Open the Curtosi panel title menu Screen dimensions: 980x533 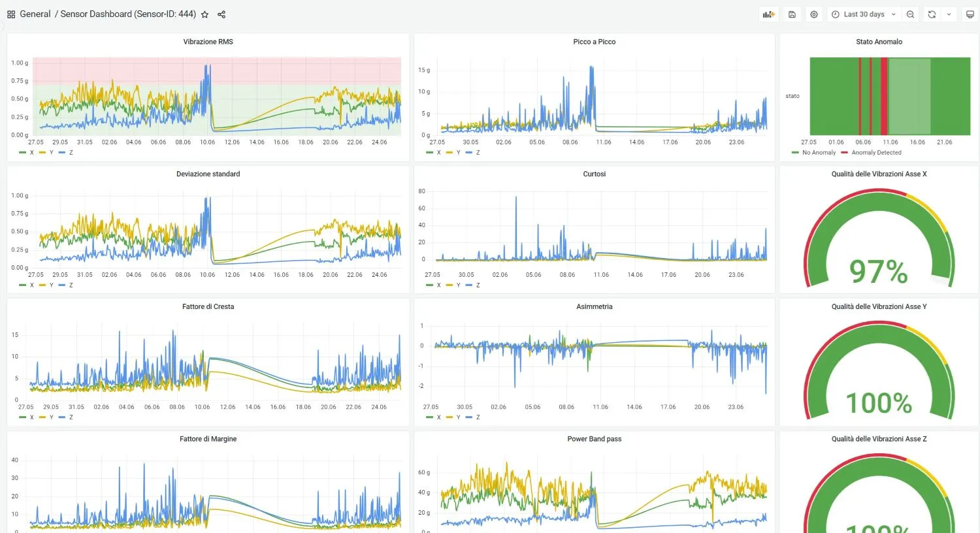coord(594,174)
